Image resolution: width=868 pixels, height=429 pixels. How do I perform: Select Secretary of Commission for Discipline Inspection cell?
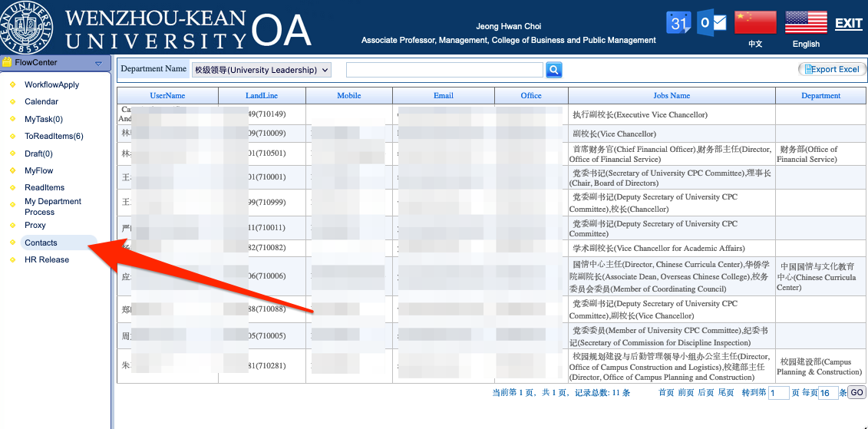672,336
